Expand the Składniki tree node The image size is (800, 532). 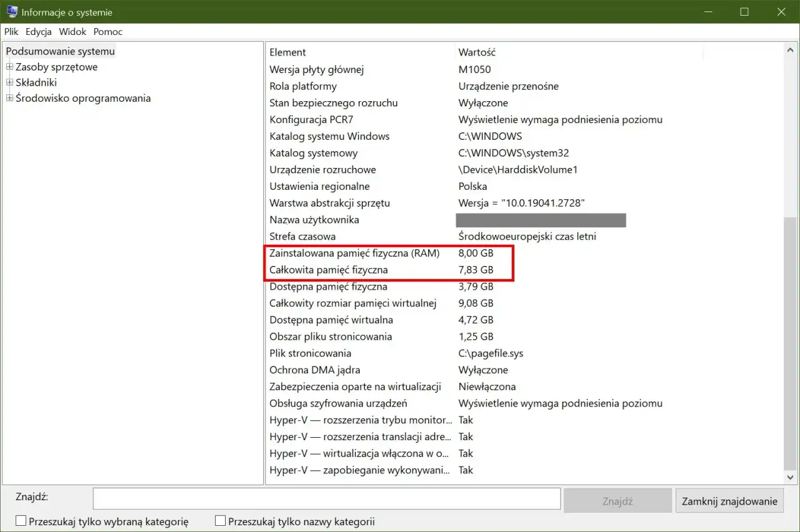[x=9, y=82]
